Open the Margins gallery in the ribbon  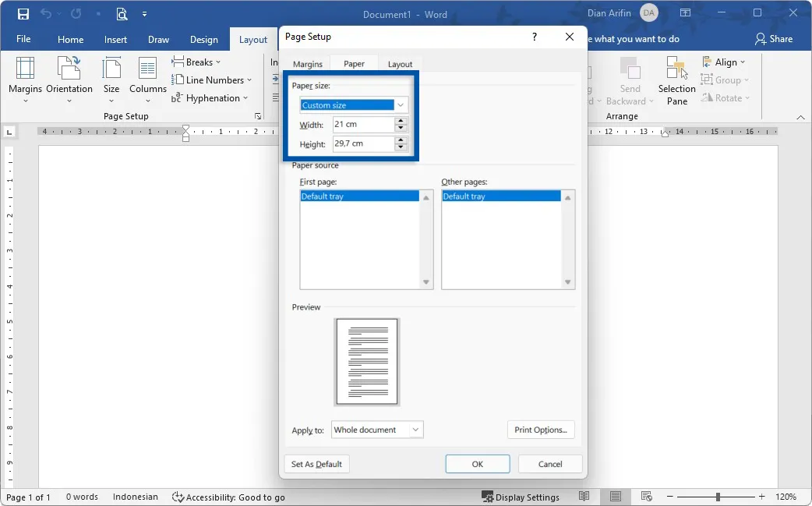click(24, 80)
